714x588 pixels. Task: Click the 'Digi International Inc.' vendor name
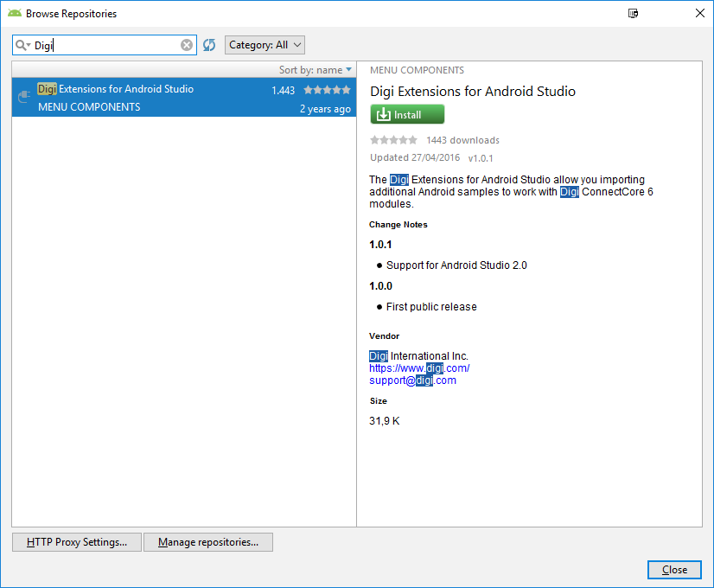[418, 355]
